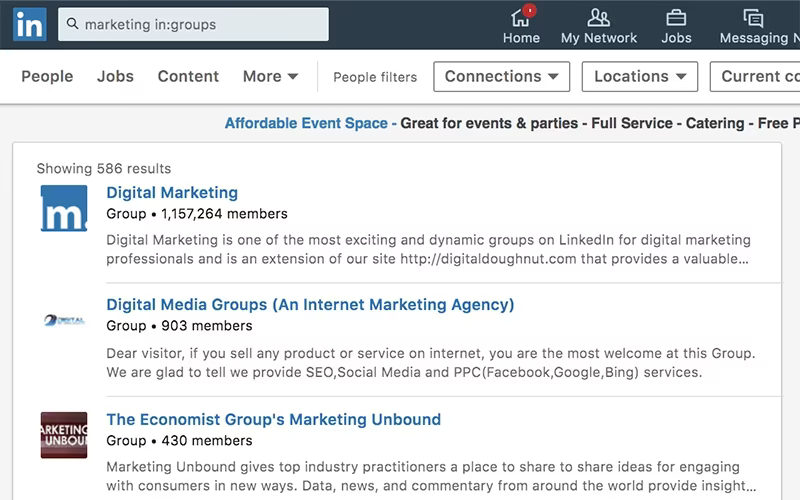This screenshot has width=800, height=500.
Task: Switch to the Jobs search tab
Action: [x=115, y=77]
